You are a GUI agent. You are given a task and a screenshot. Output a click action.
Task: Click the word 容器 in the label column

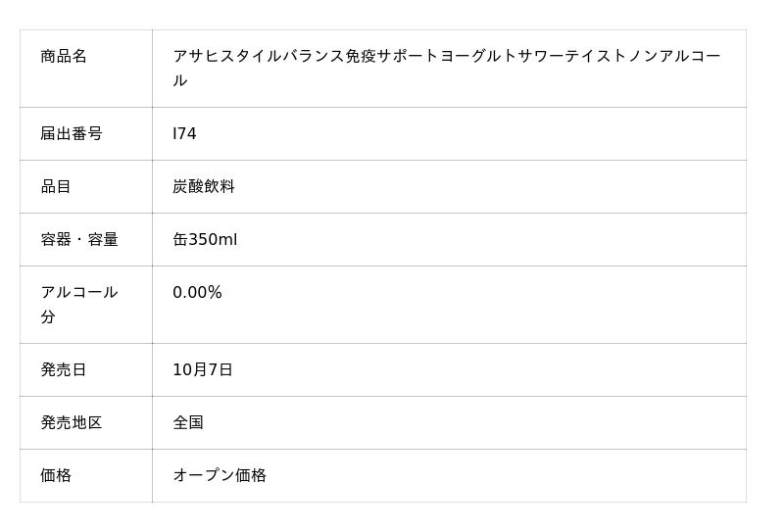56,240
